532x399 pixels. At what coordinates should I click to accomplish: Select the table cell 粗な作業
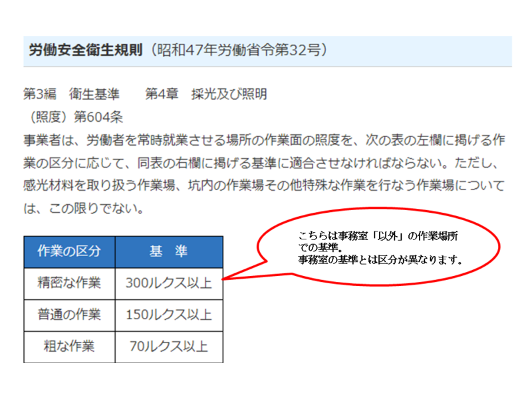point(69,346)
